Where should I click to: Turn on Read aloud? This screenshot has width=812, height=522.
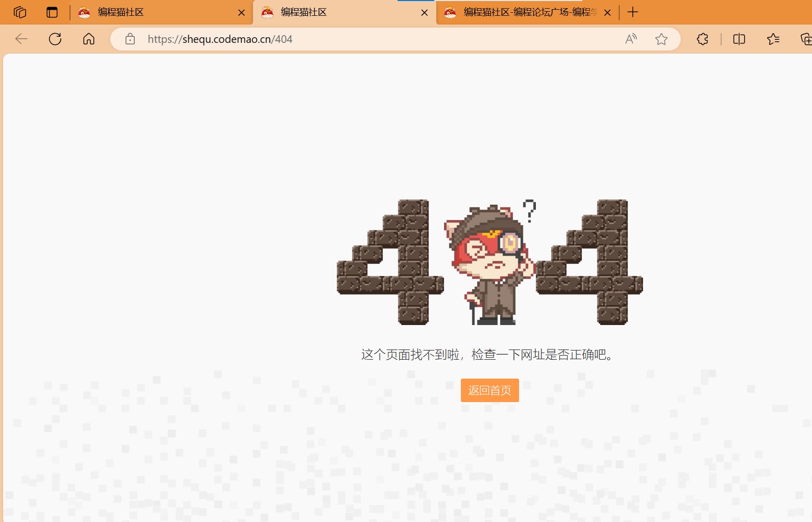pos(631,39)
